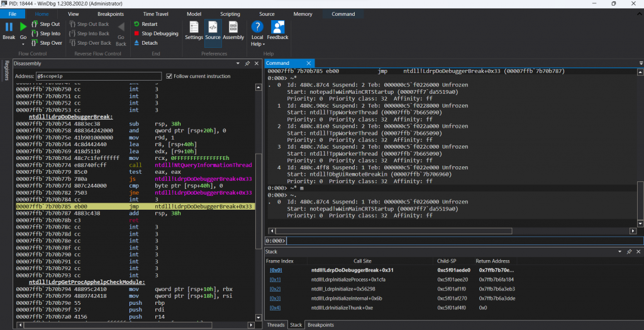Click the Frame Index column header

tap(280, 261)
